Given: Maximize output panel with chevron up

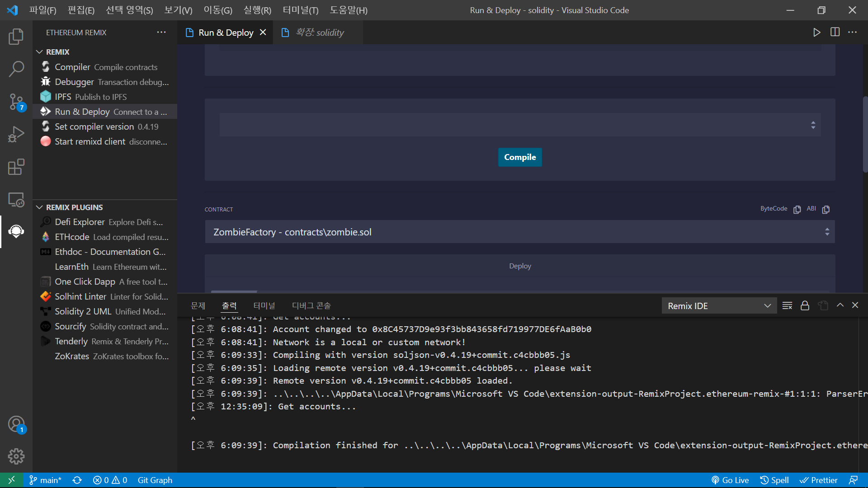Looking at the screenshot, I should coord(840,305).
